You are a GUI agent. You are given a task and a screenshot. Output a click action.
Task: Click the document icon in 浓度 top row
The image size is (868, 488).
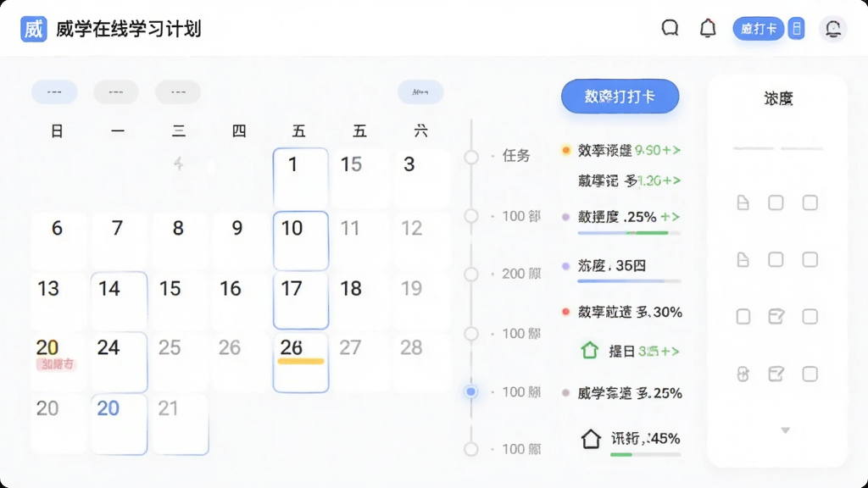pyautogui.click(x=743, y=202)
